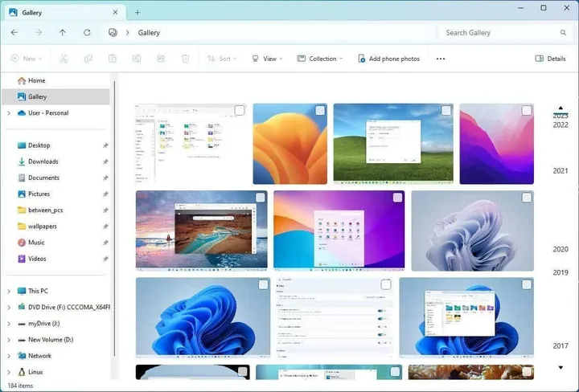
Task: Open the Details pane
Action: pos(550,59)
